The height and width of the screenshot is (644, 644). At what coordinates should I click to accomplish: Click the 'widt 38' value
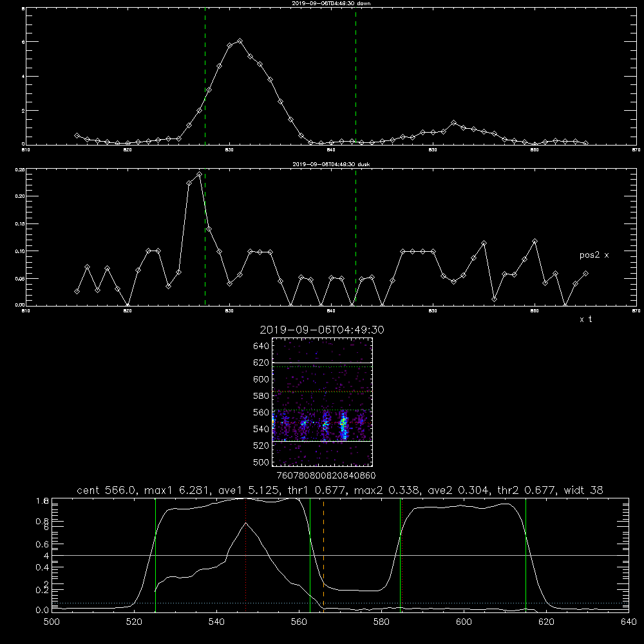point(583,490)
